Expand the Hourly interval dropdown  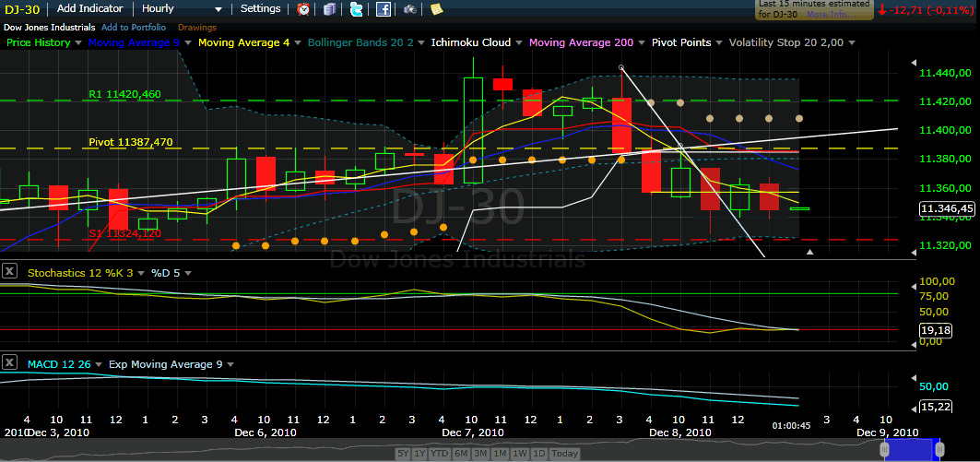(x=218, y=9)
